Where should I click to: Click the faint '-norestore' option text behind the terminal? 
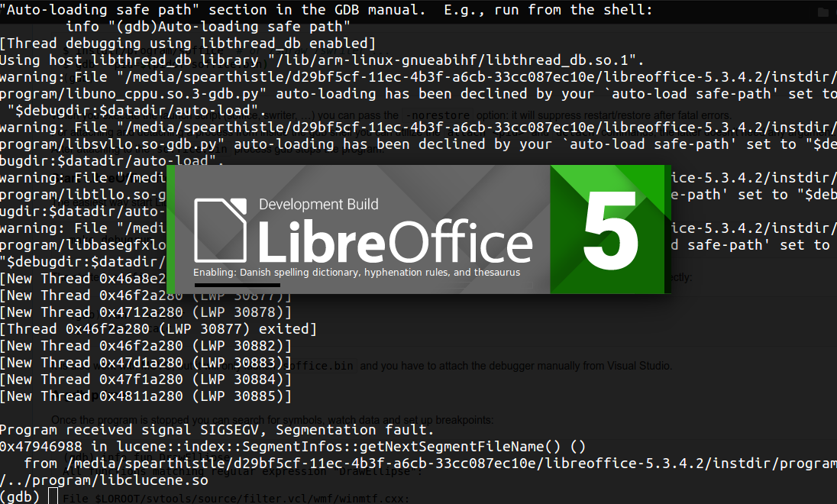(x=437, y=115)
